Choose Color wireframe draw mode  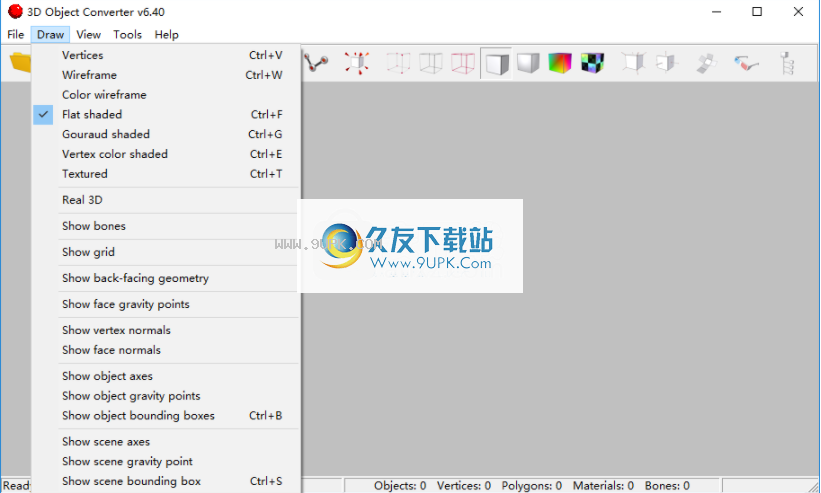click(166, 95)
